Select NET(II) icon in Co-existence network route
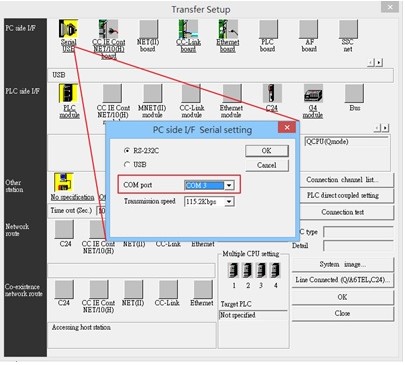The height and width of the screenshot is (365, 405). pyautogui.click(x=133, y=289)
